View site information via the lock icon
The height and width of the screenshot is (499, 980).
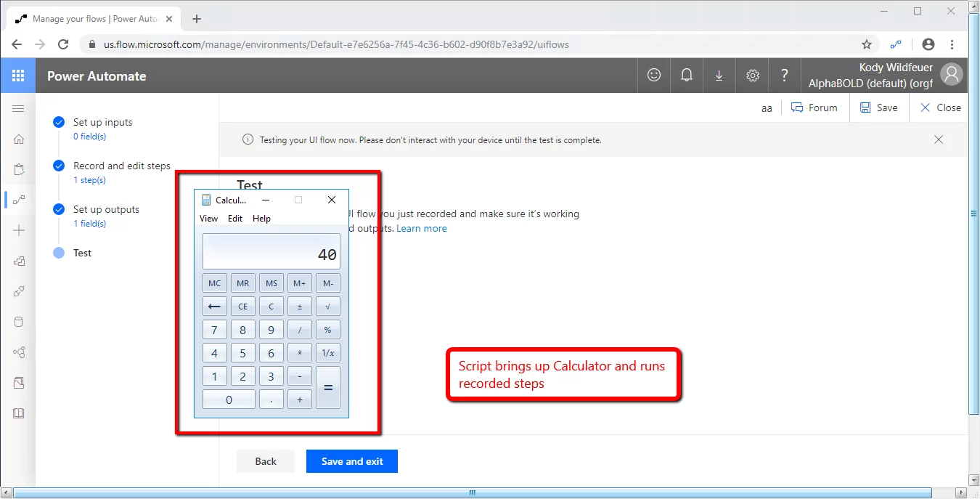pyautogui.click(x=92, y=44)
